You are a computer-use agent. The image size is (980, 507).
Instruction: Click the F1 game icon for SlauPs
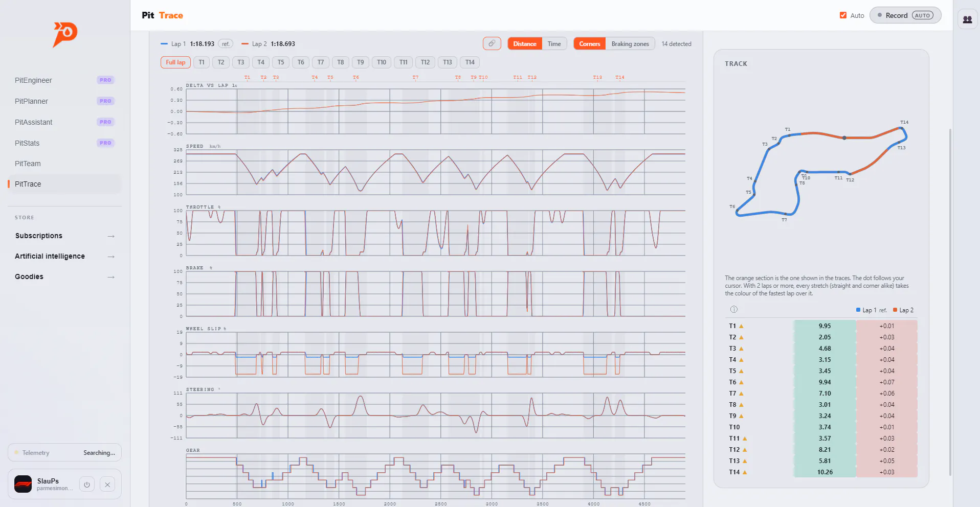coord(23,484)
